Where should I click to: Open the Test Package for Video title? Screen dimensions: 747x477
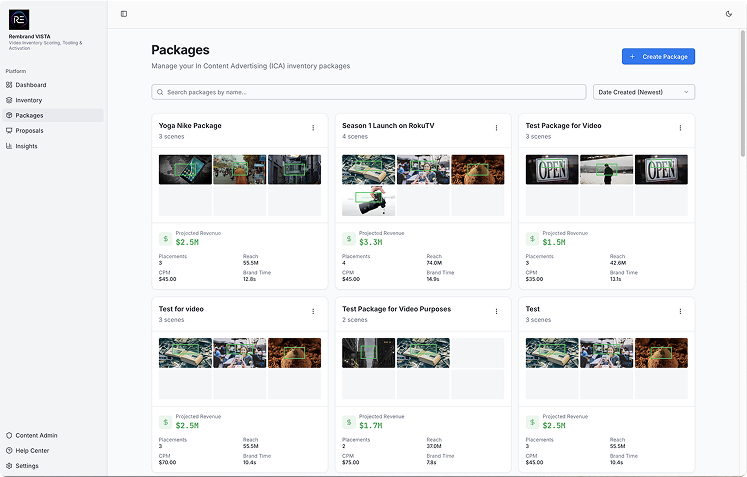tap(564, 126)
